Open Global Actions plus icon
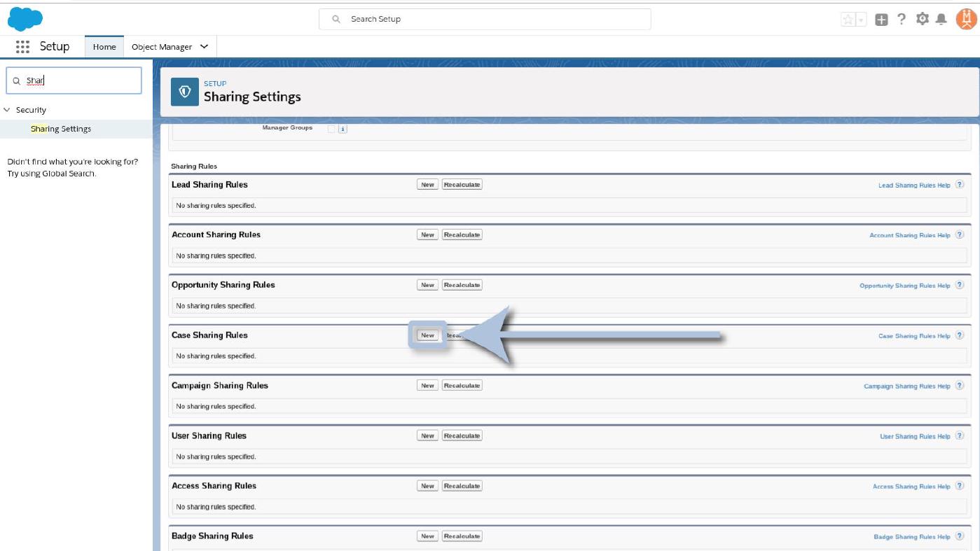Screen dimensions: 980x551 click(x=881, y=20)
